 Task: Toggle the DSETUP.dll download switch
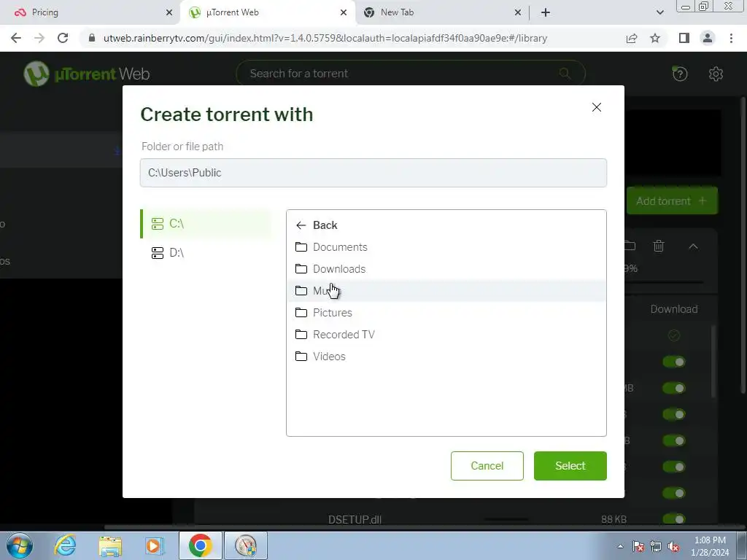coord(673,518)
